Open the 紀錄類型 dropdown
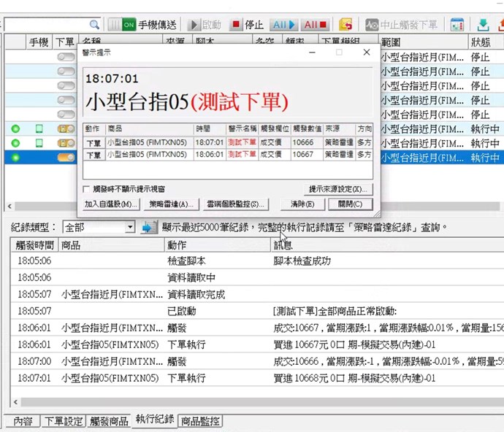Screen dimensions: 504x432 coord(130,228)
